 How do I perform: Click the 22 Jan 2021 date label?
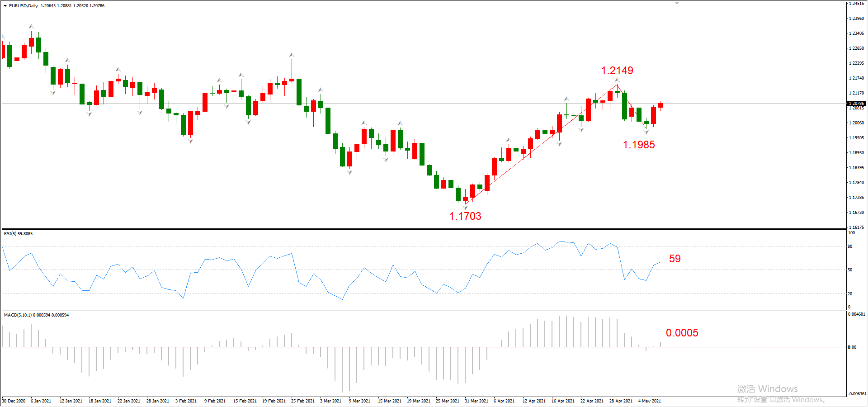129,401
